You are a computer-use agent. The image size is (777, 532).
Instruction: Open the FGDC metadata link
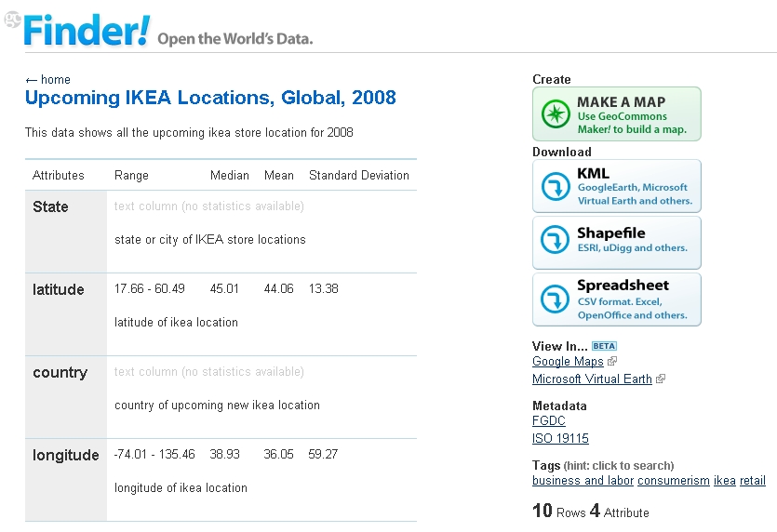(x=549, y=420)
